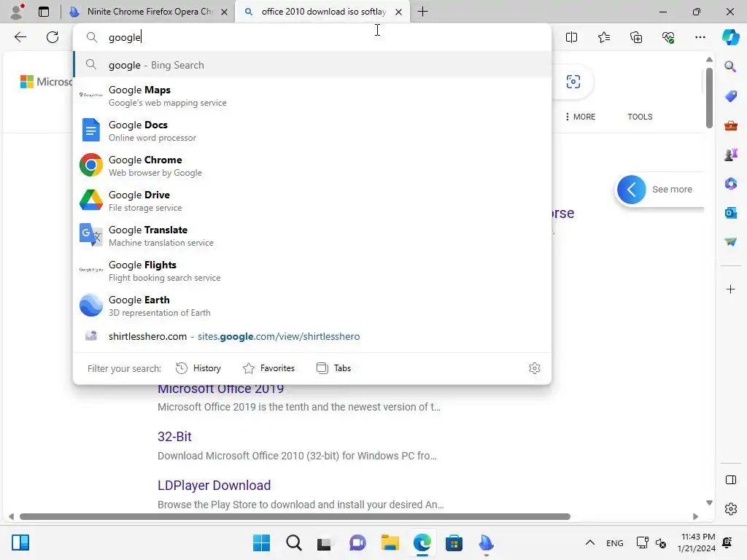Open the clock showing 11:43 PM
Viewport: 747px width, 560px height.
pos(696,542)
